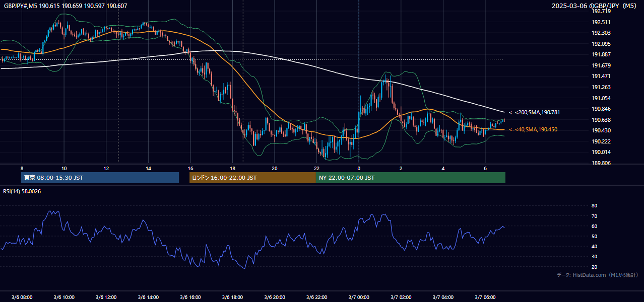Select the 200 SMA 190.781 label

click(534, 112)
